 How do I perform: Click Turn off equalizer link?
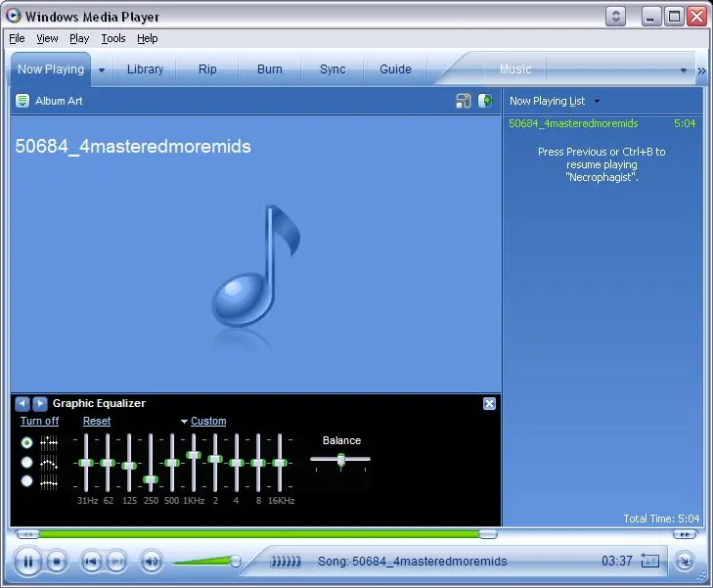[x=39, y=421]
